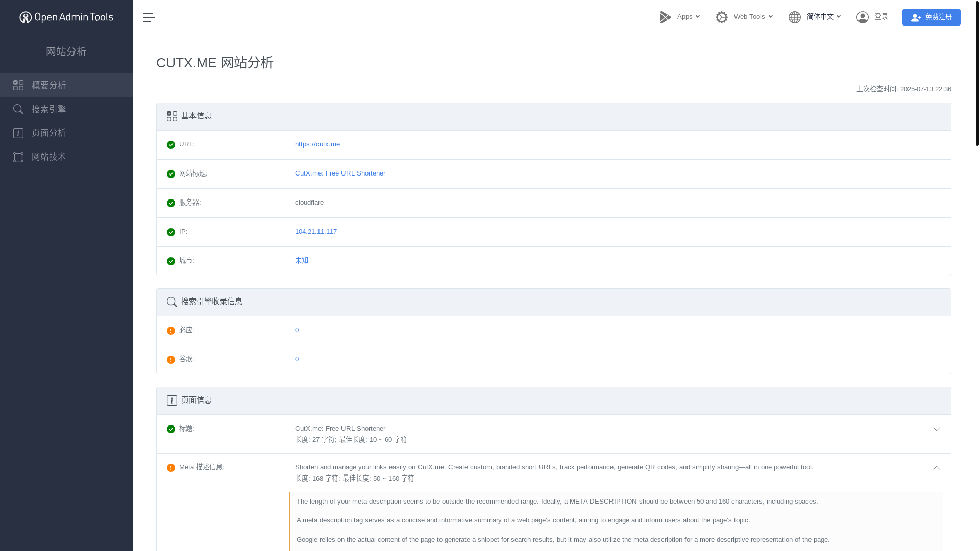Viewport: 980px width, 551px height.
Task: Click green check icon beside 标题
Action: point(171,429)
